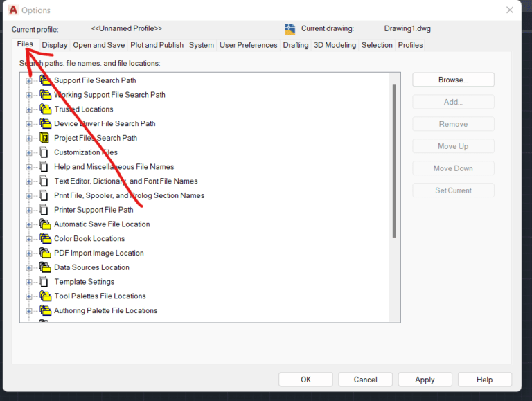Click the Add... button
This screenshot has width=532, height=401.
click(x=453, y=102)
